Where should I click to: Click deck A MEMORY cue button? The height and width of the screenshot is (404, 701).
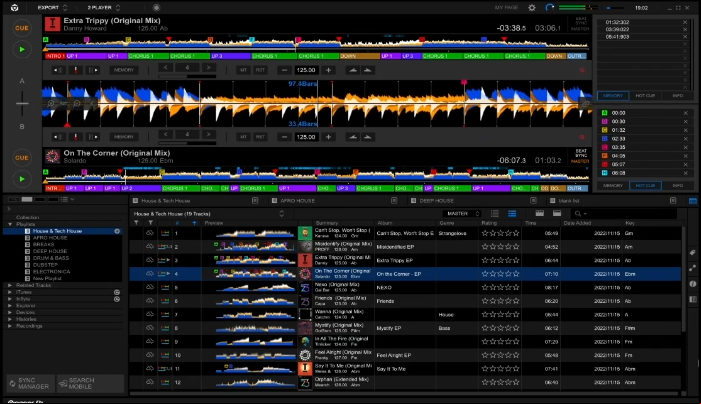click(124, 70)
